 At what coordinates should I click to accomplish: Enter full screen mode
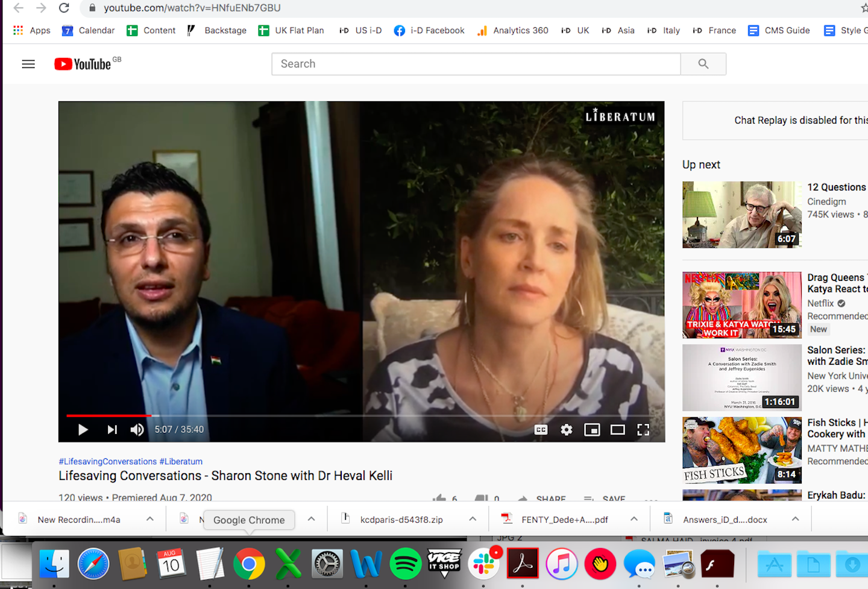(643, 429)
